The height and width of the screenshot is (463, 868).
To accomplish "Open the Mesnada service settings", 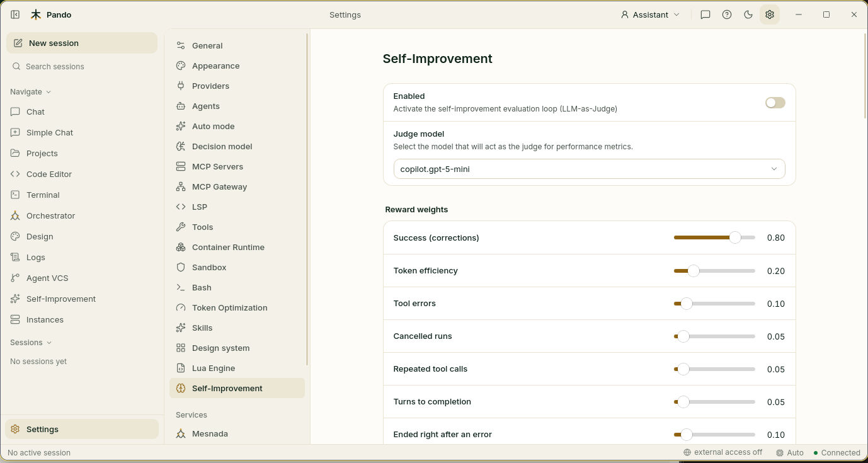I will (237, 433).
